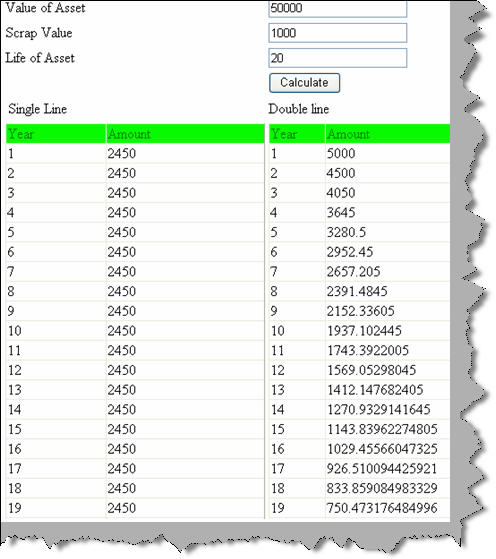Focus the Scrap Value input field
This screenshot has height=559, width=496.
pyautogui.click(x=337, y=33)
